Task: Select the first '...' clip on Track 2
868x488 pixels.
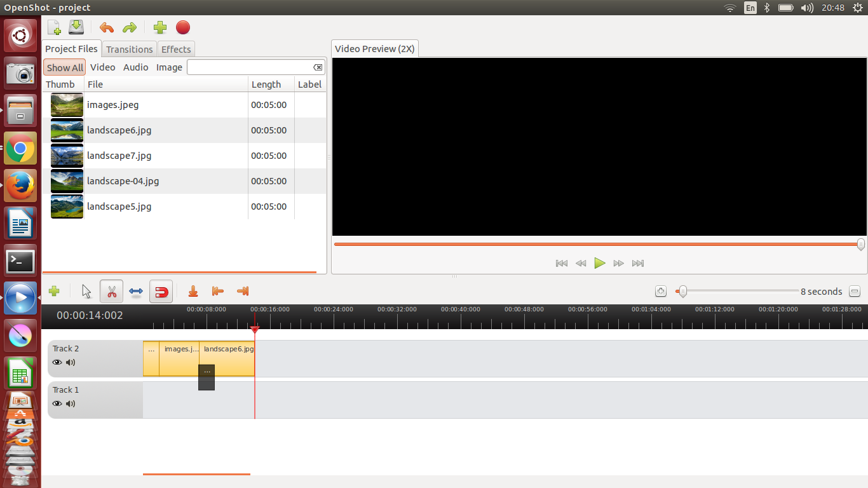Action: coord(151,358)
